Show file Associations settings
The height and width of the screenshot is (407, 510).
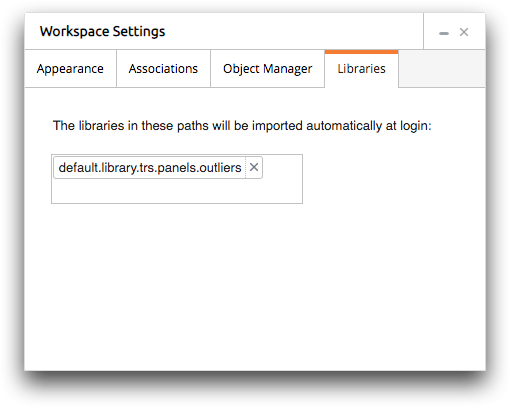163,69
